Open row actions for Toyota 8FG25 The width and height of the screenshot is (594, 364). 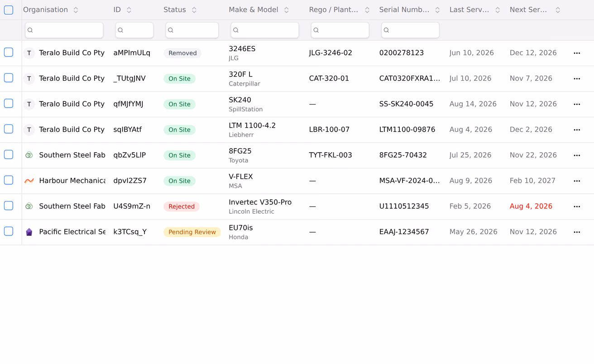pos(577,155)
